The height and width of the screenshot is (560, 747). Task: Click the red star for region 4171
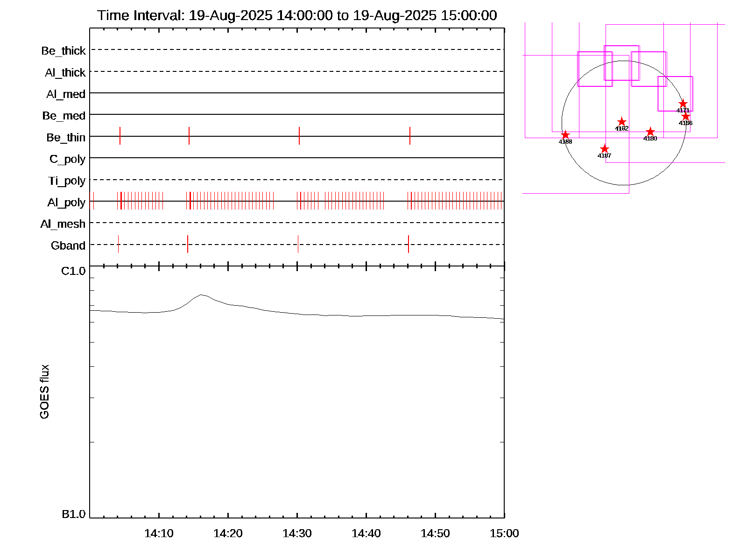point(683,104)
